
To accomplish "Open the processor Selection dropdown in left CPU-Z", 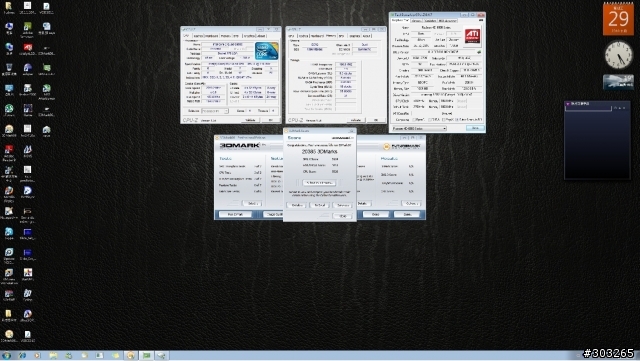I will coord(215,111).
